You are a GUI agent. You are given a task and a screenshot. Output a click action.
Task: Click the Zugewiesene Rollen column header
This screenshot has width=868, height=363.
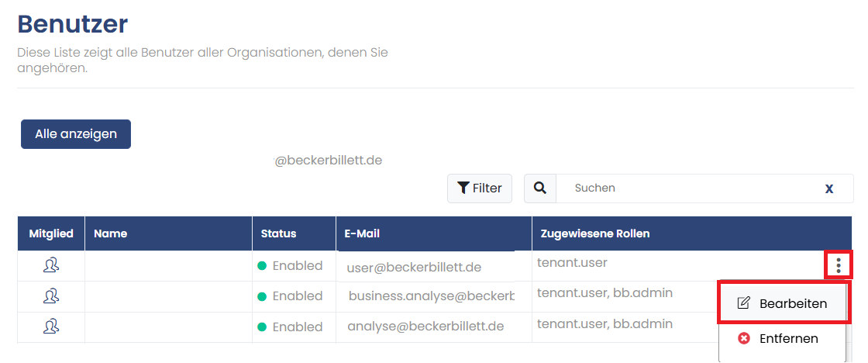click(x=595, y=233)
